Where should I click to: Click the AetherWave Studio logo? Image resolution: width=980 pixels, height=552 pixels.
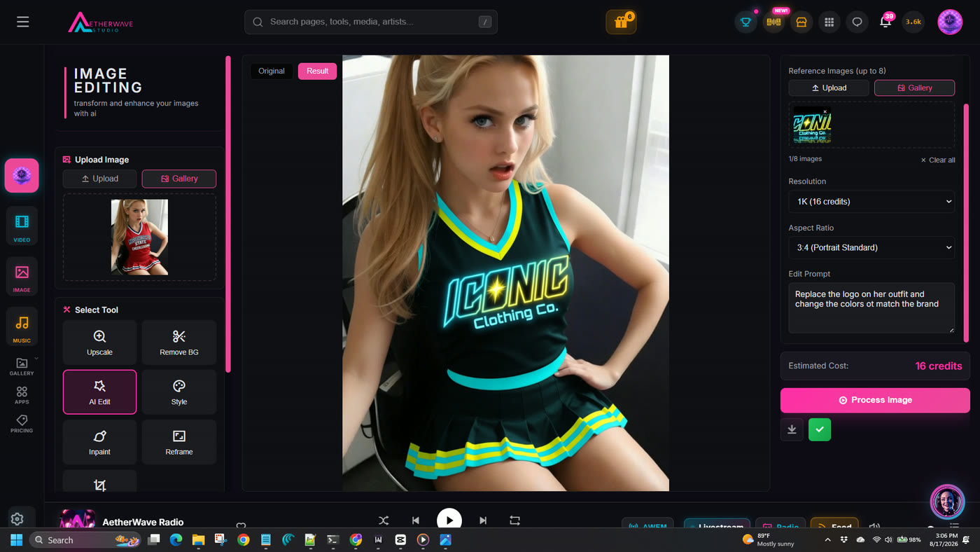click(100, 22)
